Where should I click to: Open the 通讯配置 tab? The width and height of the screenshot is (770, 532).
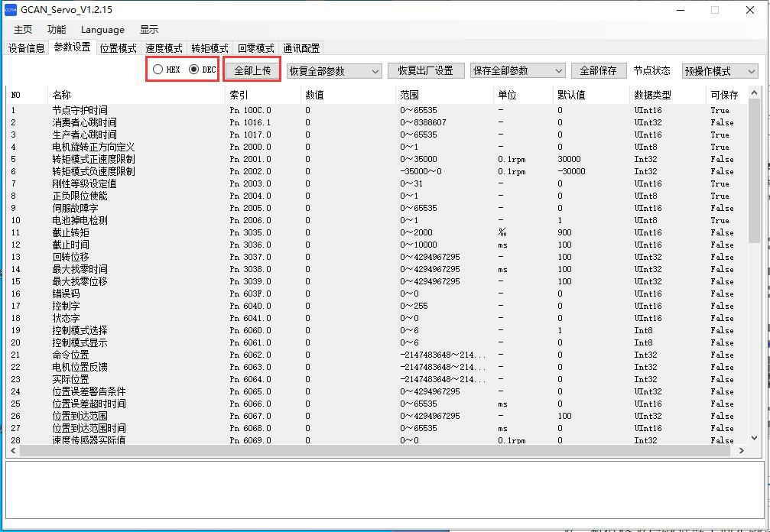pos(301,48)
